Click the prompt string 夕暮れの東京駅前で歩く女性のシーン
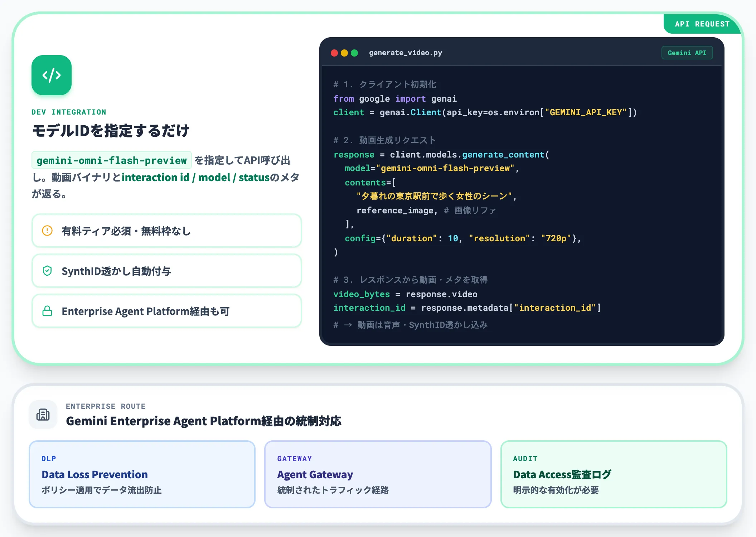 (434, 196)
